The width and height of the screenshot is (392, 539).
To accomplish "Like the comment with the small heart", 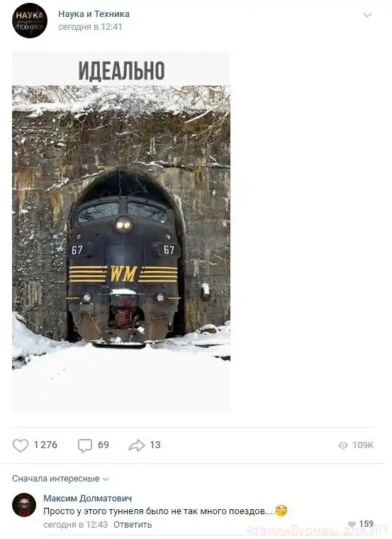I will point(352,524).
